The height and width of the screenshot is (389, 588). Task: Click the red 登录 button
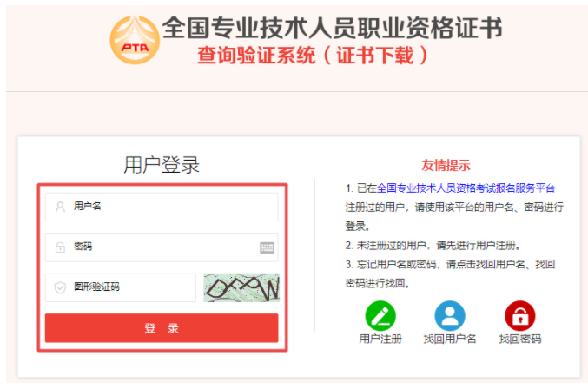coord(162,328)
